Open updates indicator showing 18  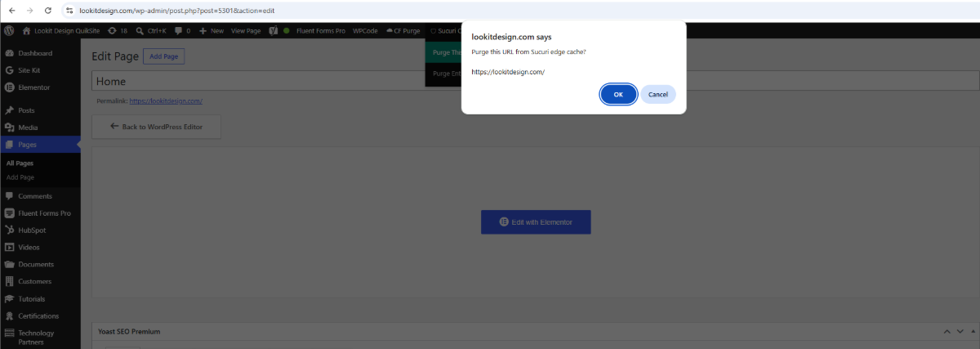(x=118, y=30)
